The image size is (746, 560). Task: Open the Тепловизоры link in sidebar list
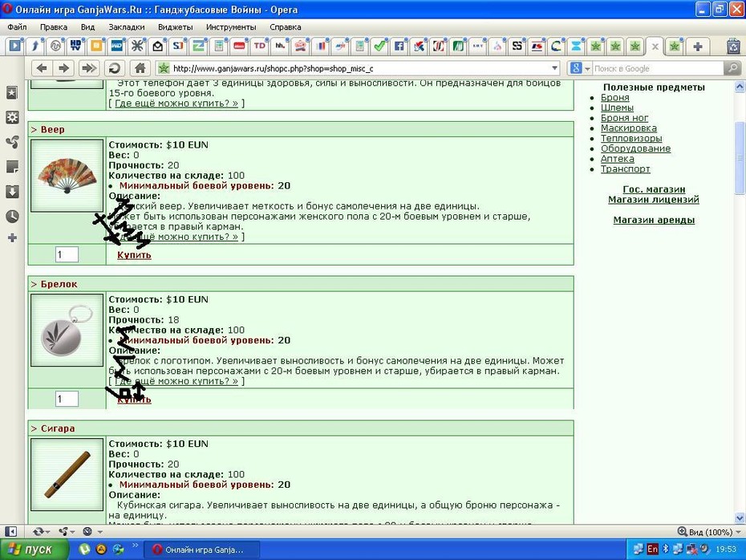point(630,139)
